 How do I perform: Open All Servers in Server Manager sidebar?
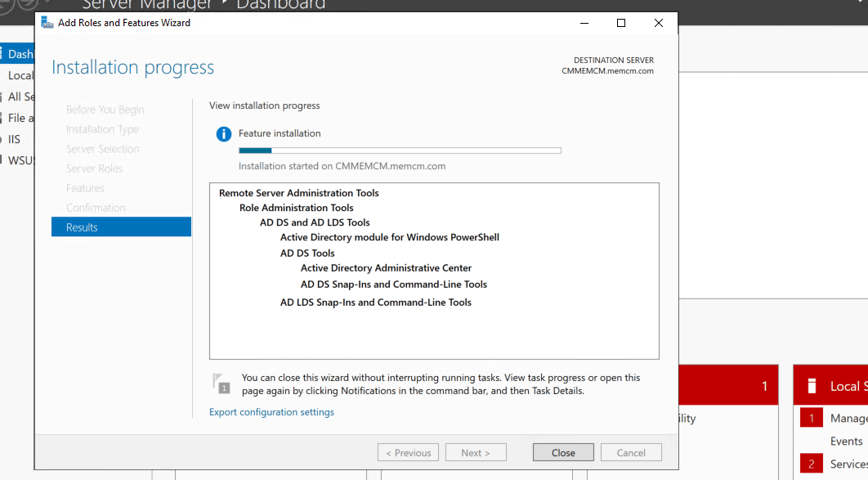coord(17,96)
